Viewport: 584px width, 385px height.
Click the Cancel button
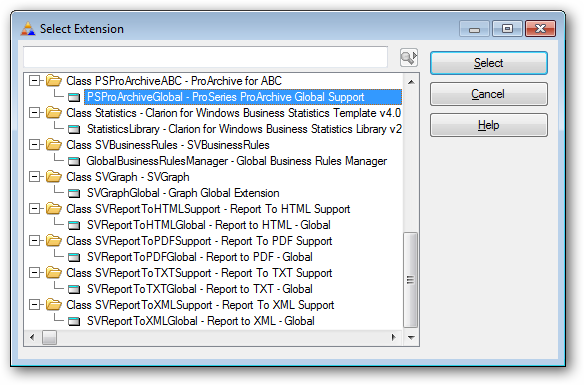click(489, 94)
